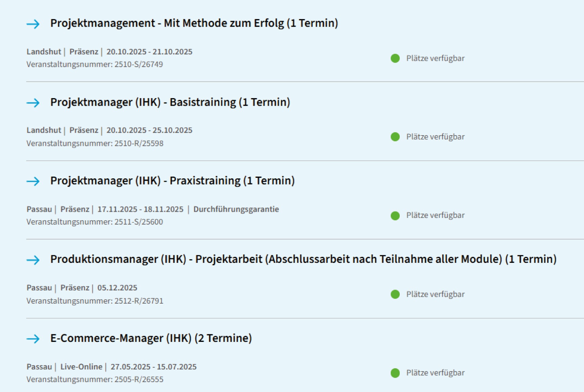Open E-Commerce-Manager (IHK) course listing
584x392 pixels.
click(151, 338)
